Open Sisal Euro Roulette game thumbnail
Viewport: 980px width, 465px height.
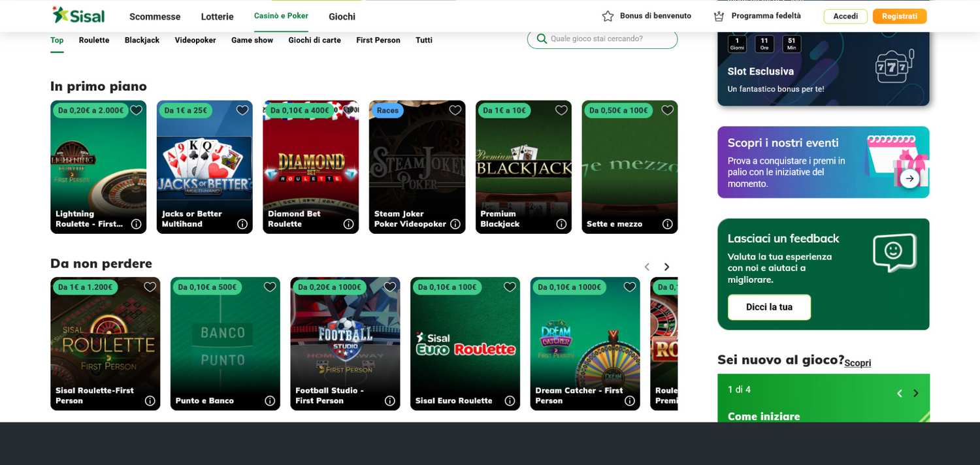coord(465,344)
